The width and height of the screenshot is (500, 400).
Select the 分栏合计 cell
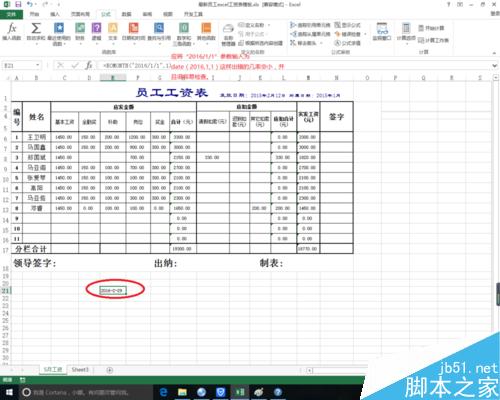31,249
